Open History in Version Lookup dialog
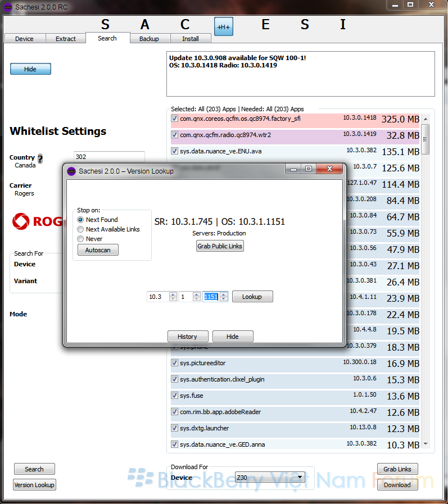The width and height of the screenshot is (448, 504). click(188, 336)
